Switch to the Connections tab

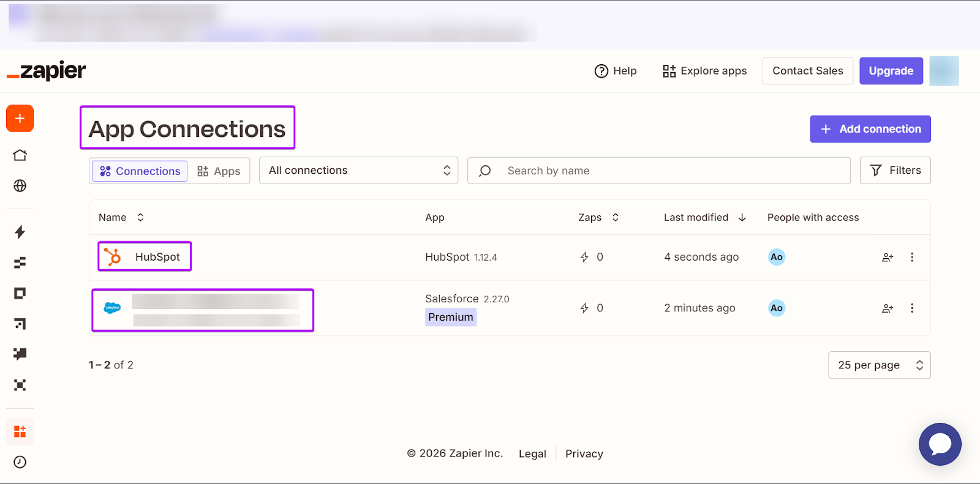[x=140, y=171]
